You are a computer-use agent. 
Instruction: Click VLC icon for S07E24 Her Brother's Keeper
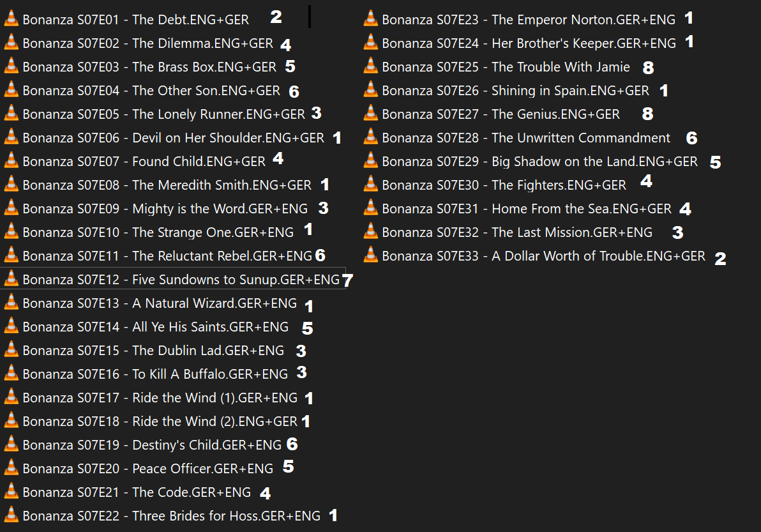[x=371, y=42]
